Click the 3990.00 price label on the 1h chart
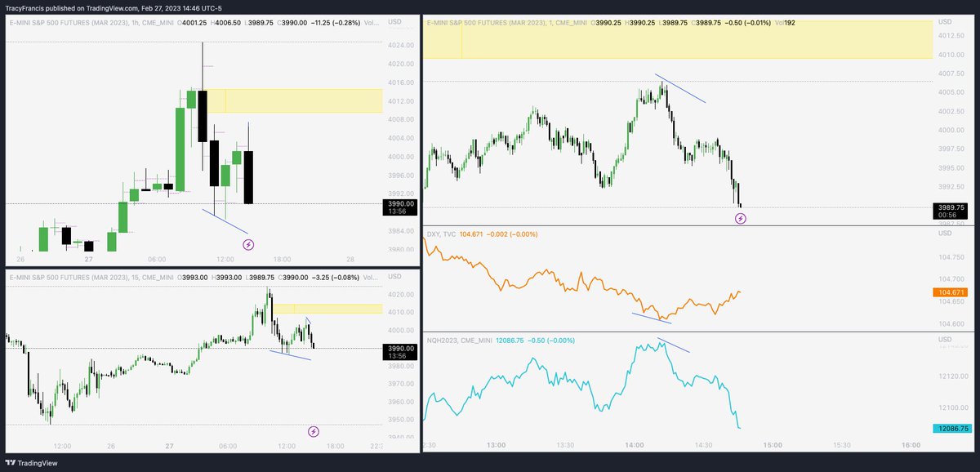The image size is (980, 472). [x=401, y=207]
